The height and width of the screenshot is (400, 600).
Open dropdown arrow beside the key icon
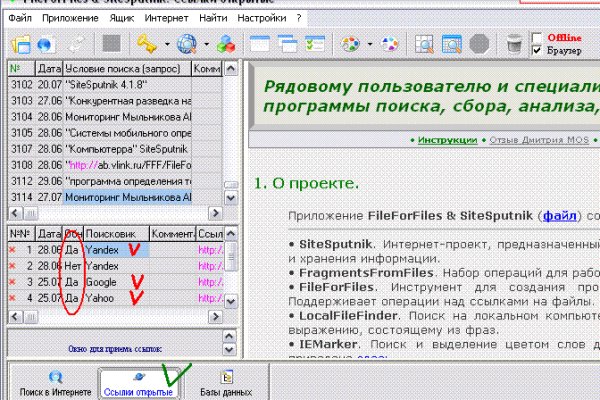click(x=164, y=45)
